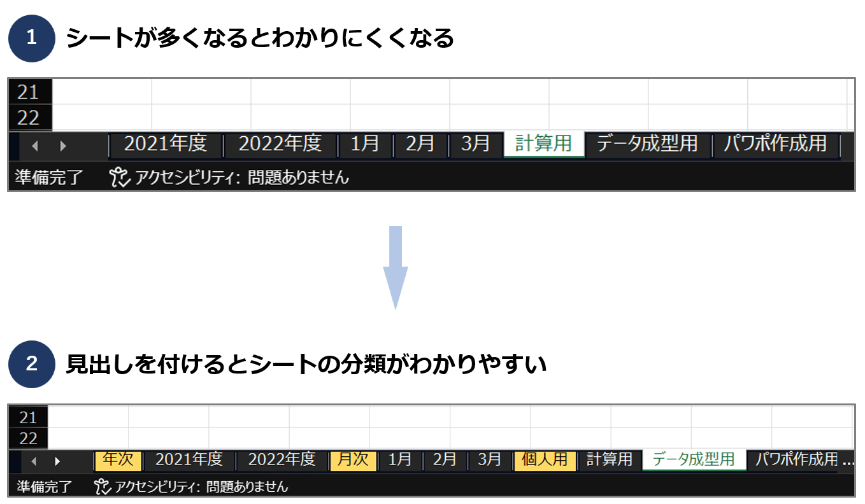Switch to 2月 sheet in example 2

pyautogui.click(x=445, y=459)
